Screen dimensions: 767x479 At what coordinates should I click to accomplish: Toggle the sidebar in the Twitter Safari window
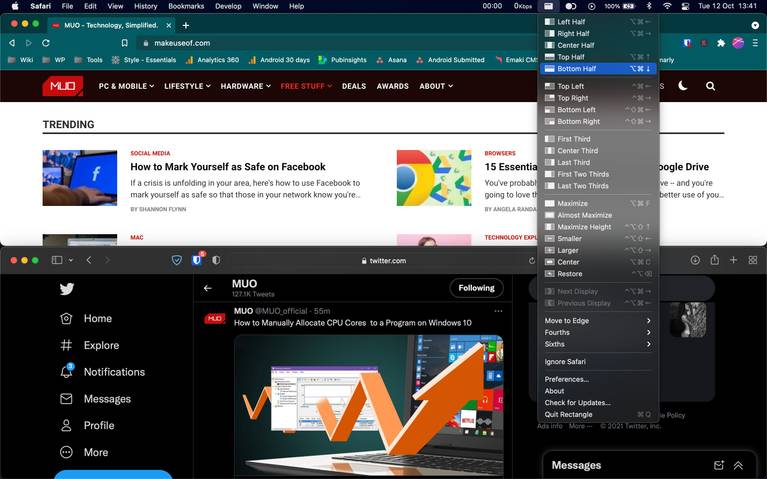click(x=57, y=260)
